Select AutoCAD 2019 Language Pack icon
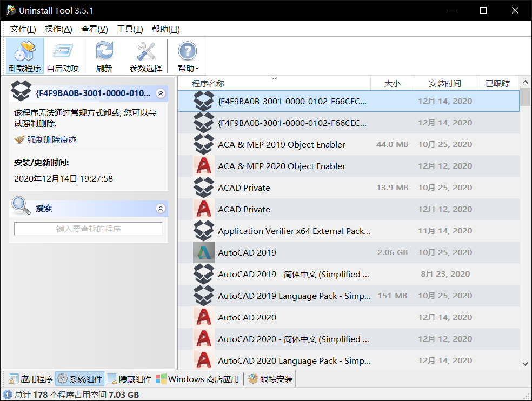532x401 pixels. click(x=204, y=296)
